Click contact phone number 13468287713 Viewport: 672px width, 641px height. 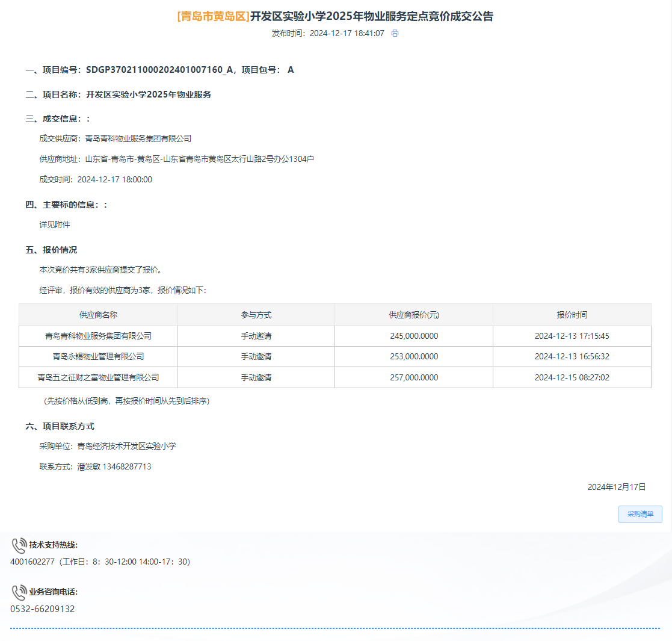(127, 466)
